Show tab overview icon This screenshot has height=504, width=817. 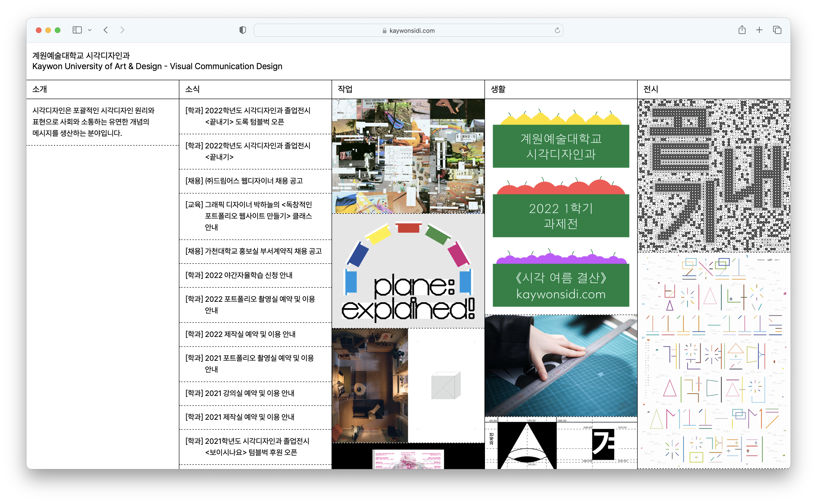[777, 30]
